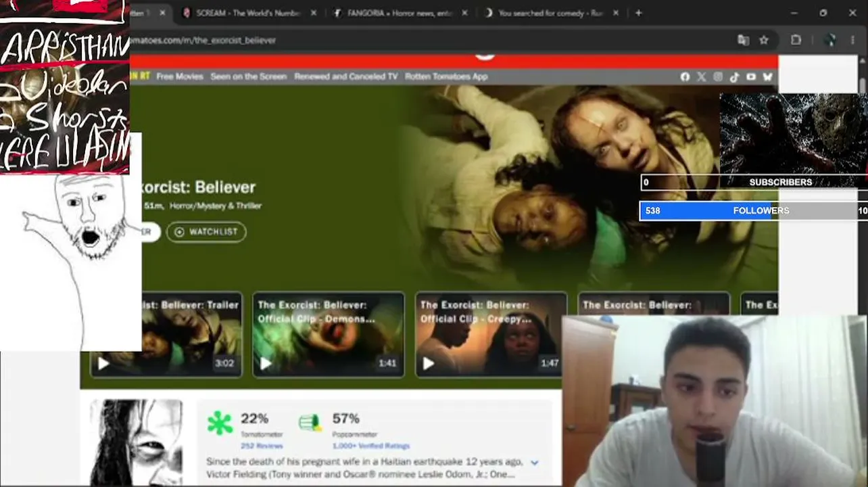The image size is (868, 487).
Task: Close the SCREAM tab
Action: 314,13
